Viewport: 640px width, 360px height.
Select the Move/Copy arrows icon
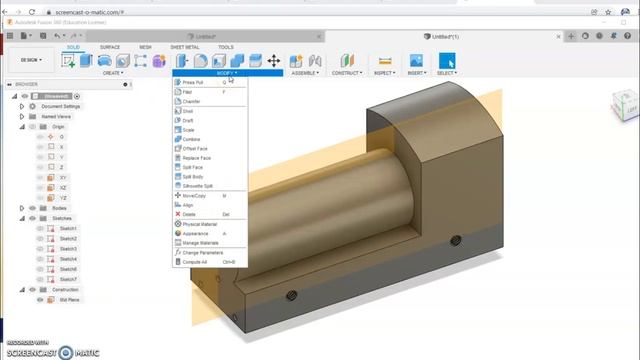274,61
